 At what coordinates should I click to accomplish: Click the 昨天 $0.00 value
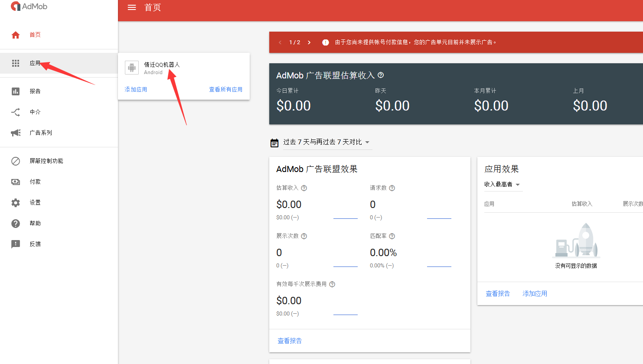[x=392, y=106]
